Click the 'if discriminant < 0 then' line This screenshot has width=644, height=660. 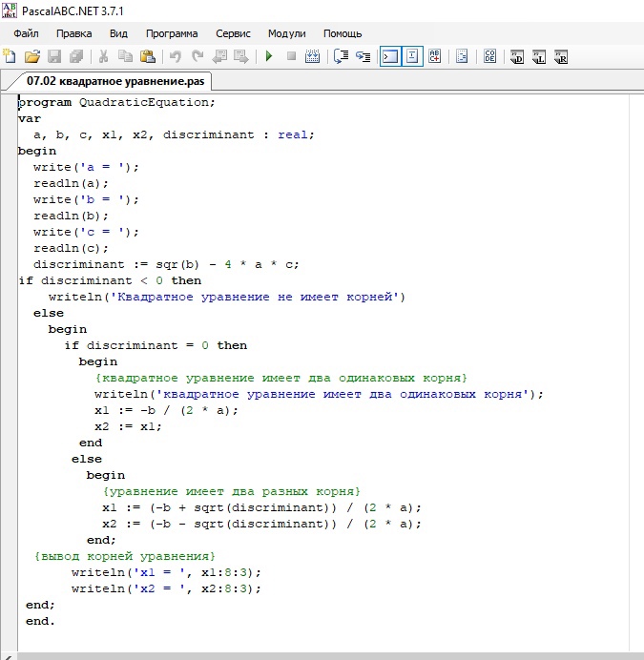110,280
